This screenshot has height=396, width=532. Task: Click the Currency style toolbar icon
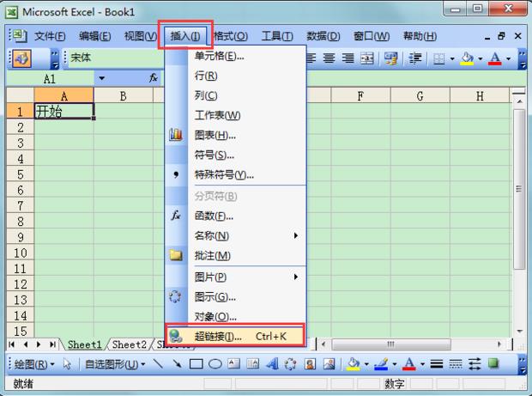[x=391, y=58]
